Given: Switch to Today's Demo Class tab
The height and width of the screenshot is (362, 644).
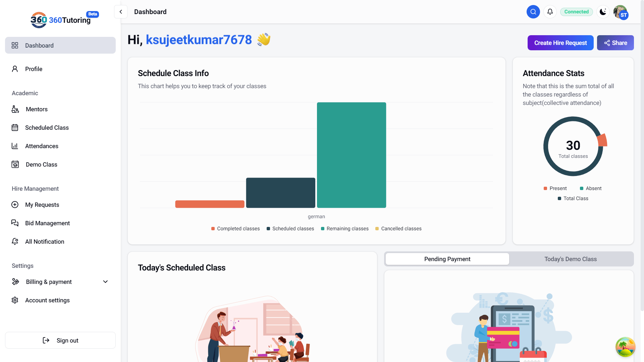Looking at the screenshot, I should click(570, 259).
